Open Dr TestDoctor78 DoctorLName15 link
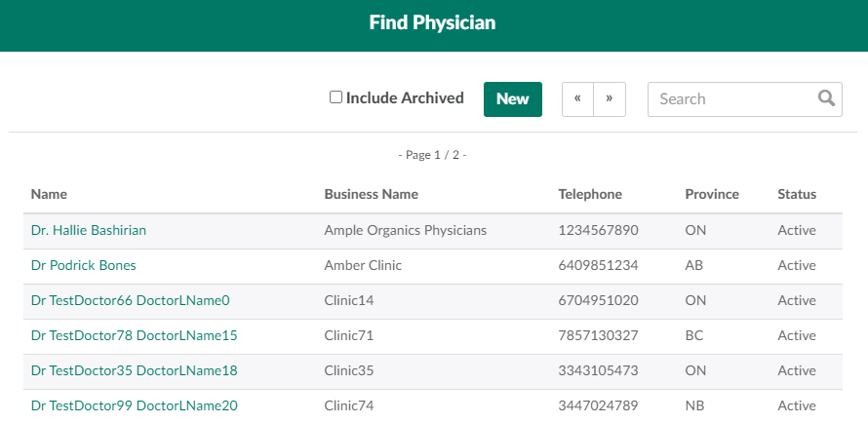The height and width of the screenshot is (423, 868). coord(134,335)
